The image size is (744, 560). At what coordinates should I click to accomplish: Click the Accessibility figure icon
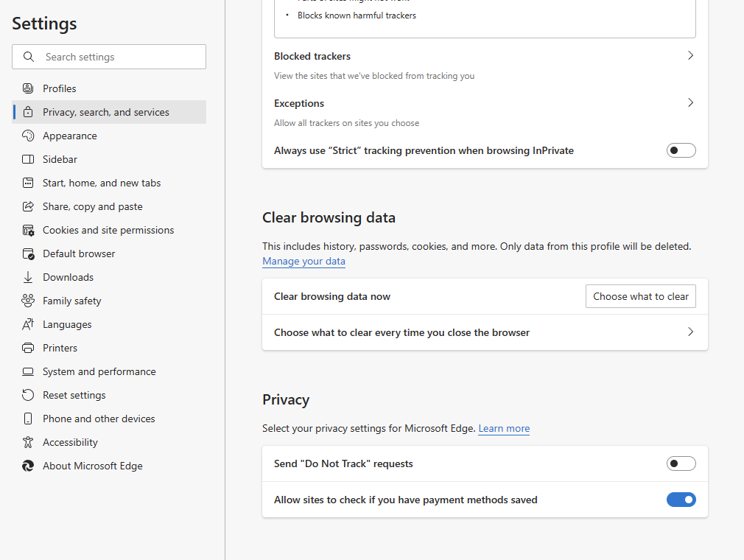tap(28, 442)
